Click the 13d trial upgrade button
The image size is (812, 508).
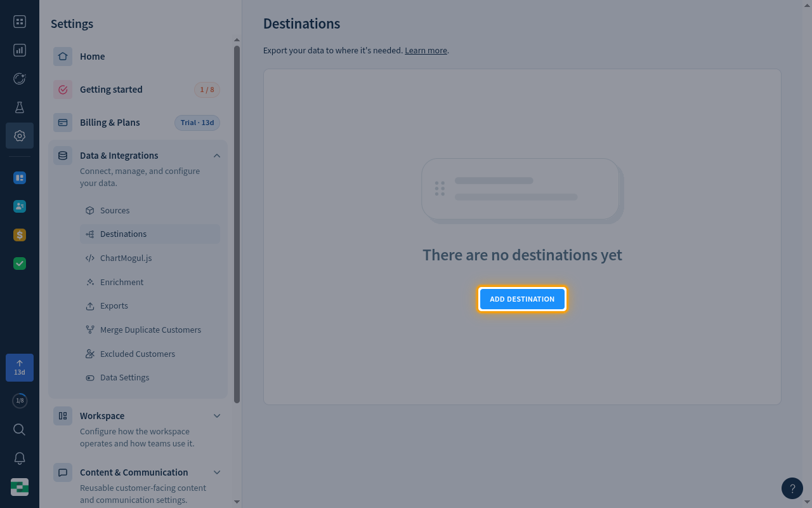click(20, 368)
